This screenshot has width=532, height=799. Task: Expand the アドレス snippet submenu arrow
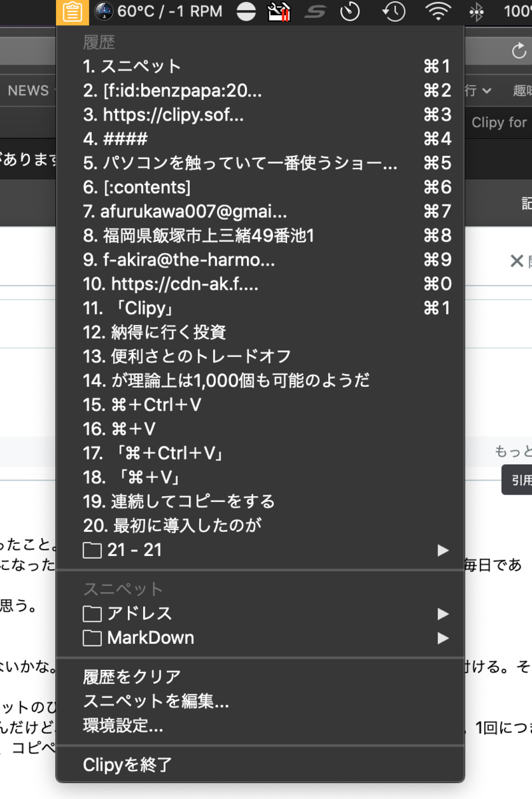tap(443, 614)
